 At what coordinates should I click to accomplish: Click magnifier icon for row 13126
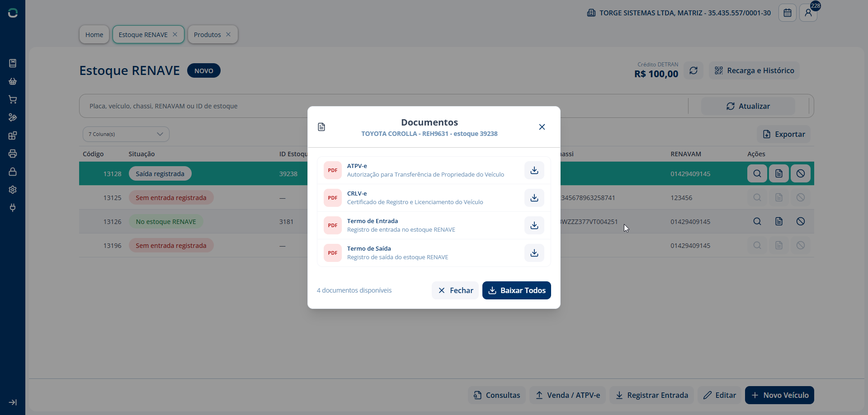(757, 221)
